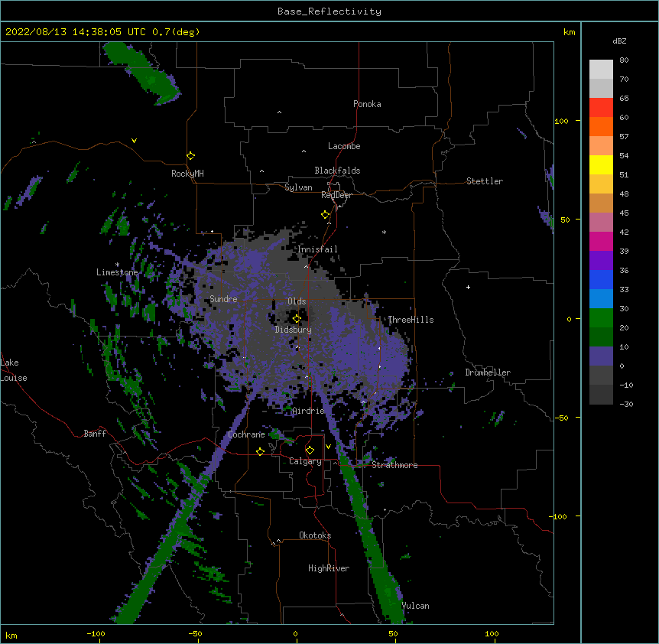This screenshot has height=644, width=659.
Task: Click the yellow diamond marker above Calgary
Action: 310,450
